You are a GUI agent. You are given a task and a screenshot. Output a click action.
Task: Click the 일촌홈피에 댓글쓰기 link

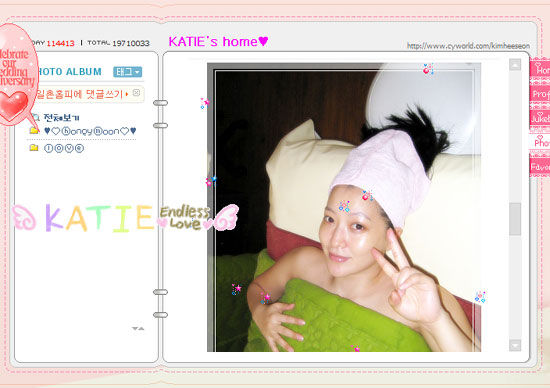81,94
